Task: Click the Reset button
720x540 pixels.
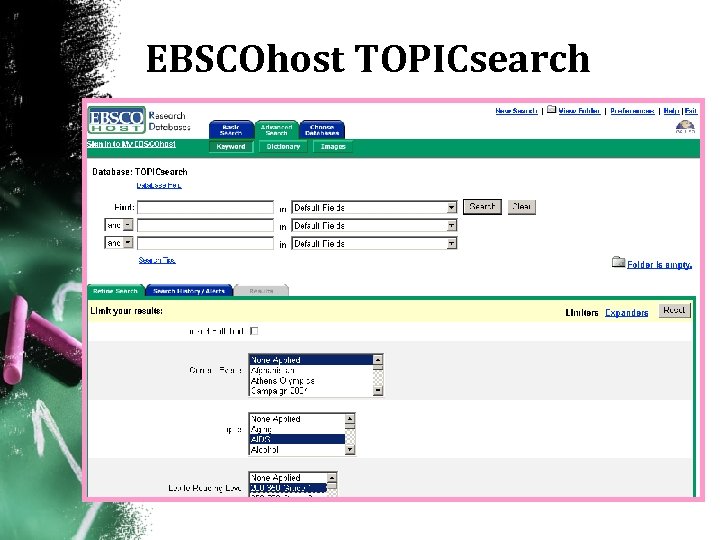Action: coord(674,310)
